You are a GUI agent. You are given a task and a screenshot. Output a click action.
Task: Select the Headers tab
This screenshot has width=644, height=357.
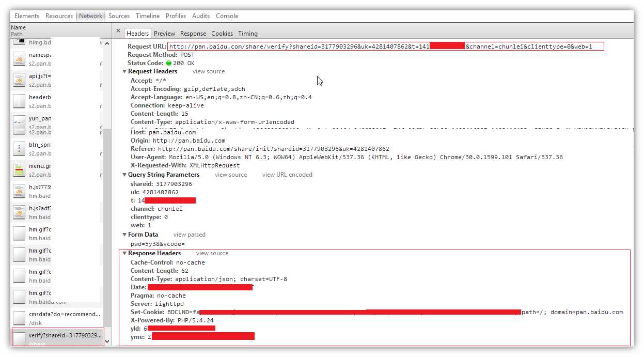[x=138, y=33]
